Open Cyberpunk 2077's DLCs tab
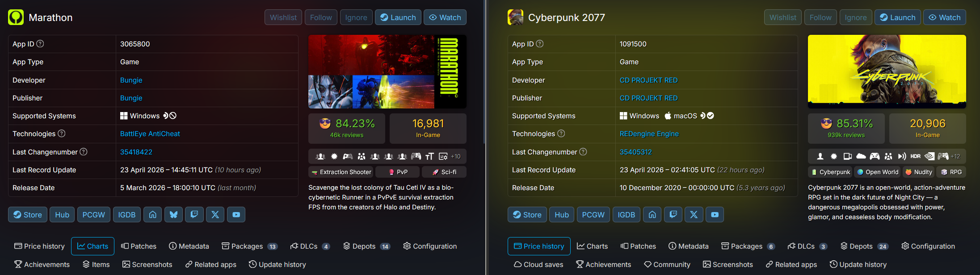 click(x=808, y=246)
